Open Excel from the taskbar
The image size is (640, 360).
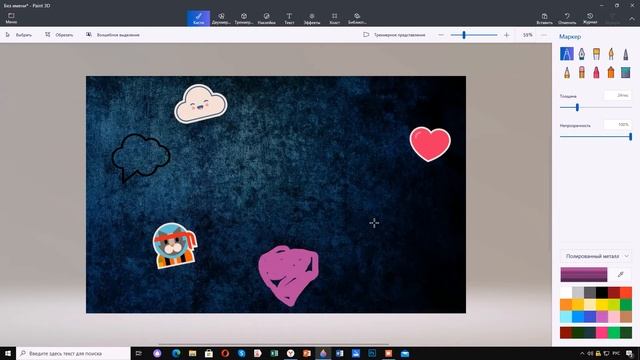click(274, 353)
